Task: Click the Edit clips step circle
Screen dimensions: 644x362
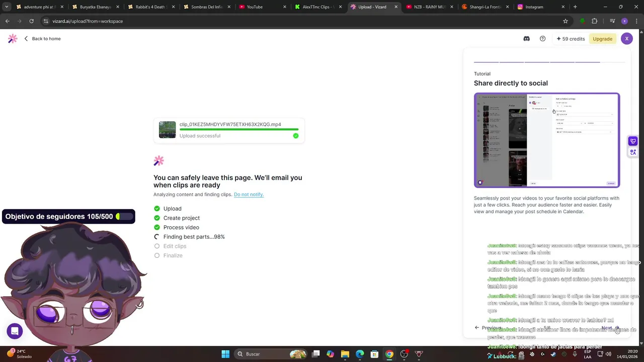Action: [157, 246]
